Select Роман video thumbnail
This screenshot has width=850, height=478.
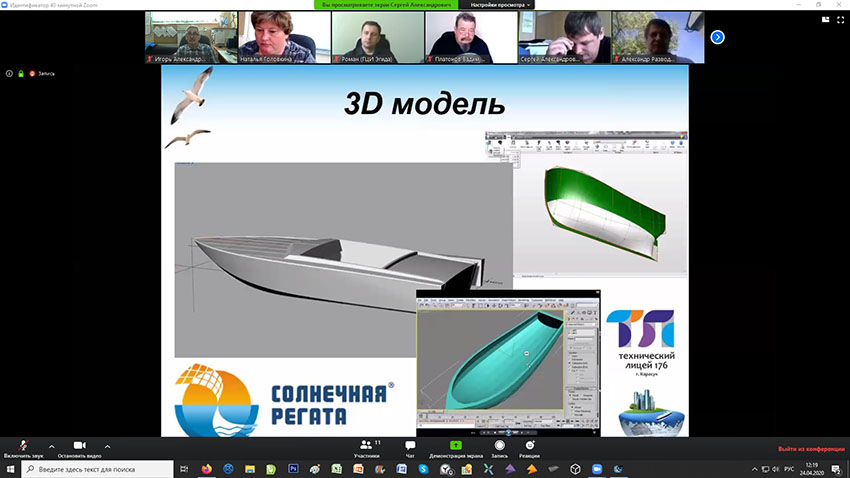click(377, 37)
